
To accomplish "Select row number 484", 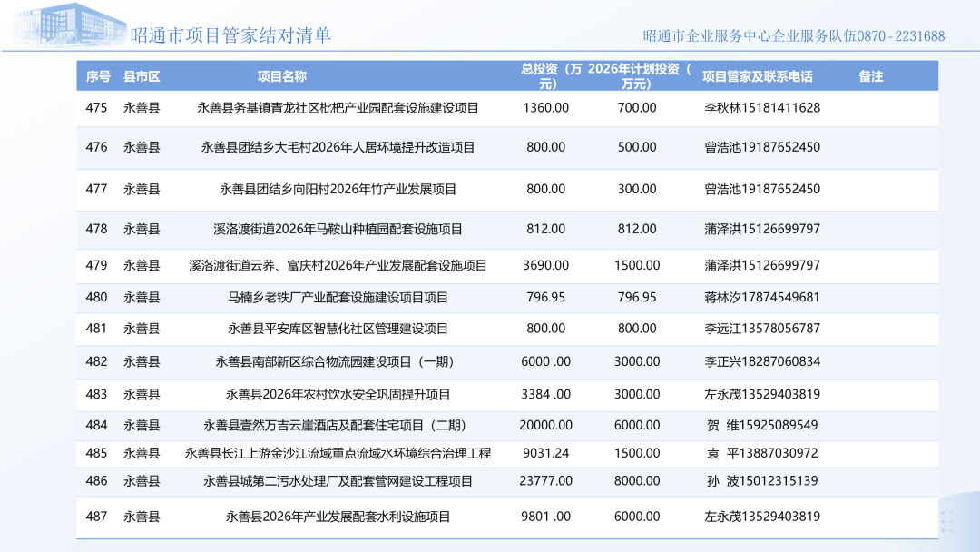I will tap(96, 426).
